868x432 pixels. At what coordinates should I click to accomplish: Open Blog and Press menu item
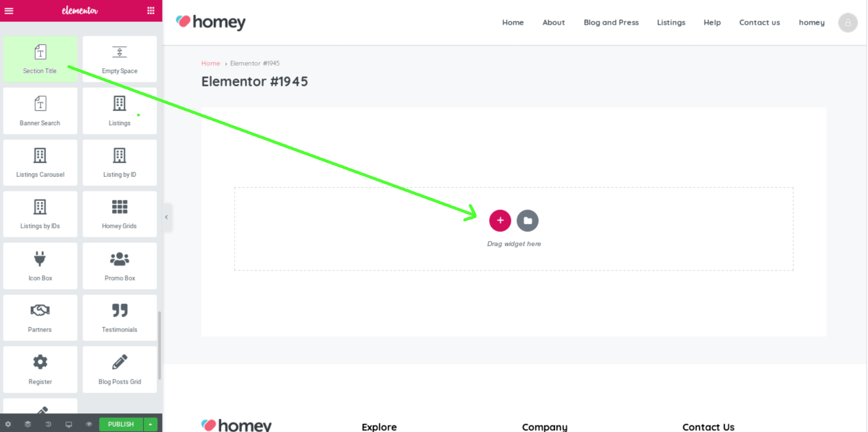(611, 23)
